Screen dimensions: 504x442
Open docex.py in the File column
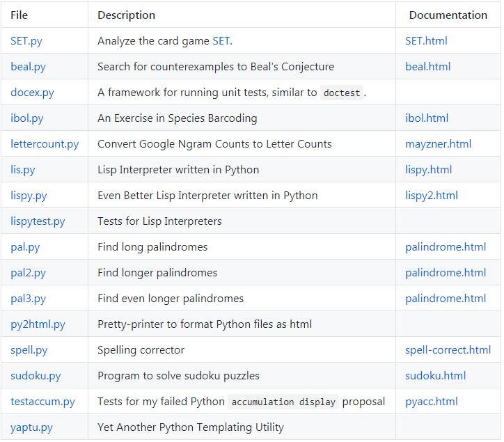point(32,93)
